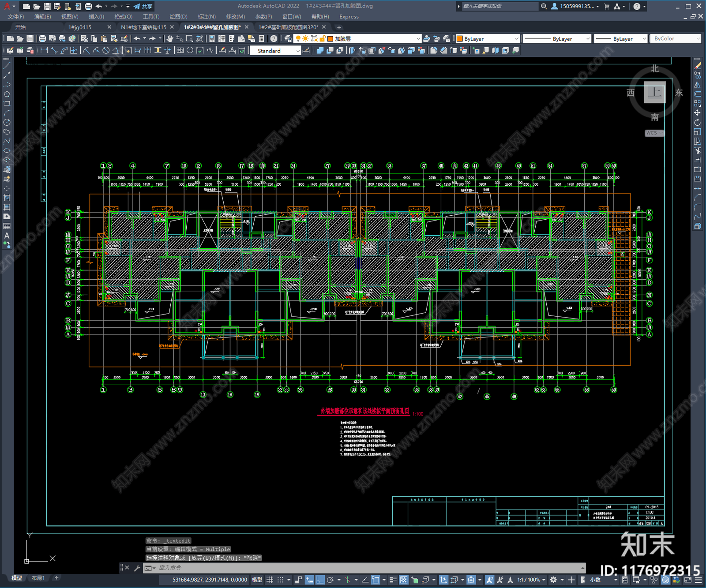Open the ByLayer lineweight dropdown

pyautogui.click(x=620, y=39)
